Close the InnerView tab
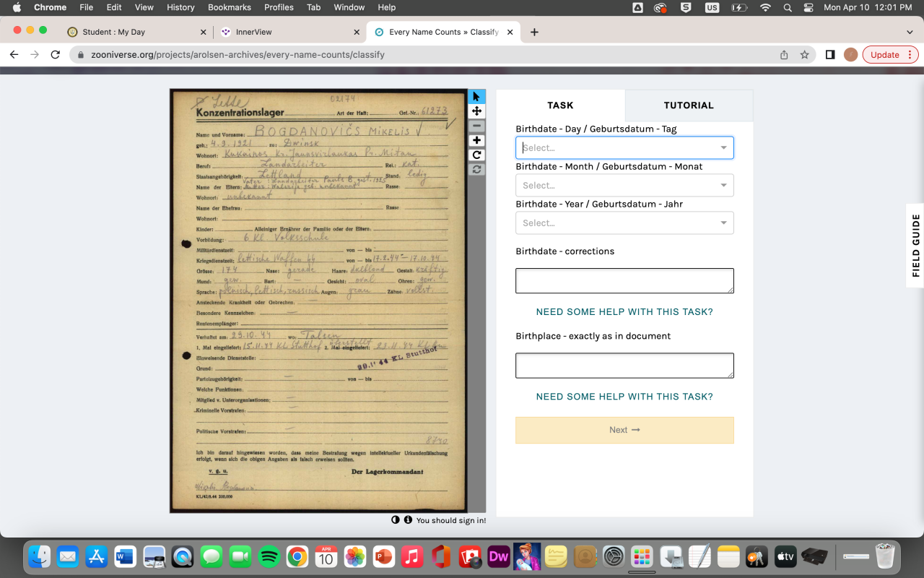The image size is (924, 578). pos(357,32)
